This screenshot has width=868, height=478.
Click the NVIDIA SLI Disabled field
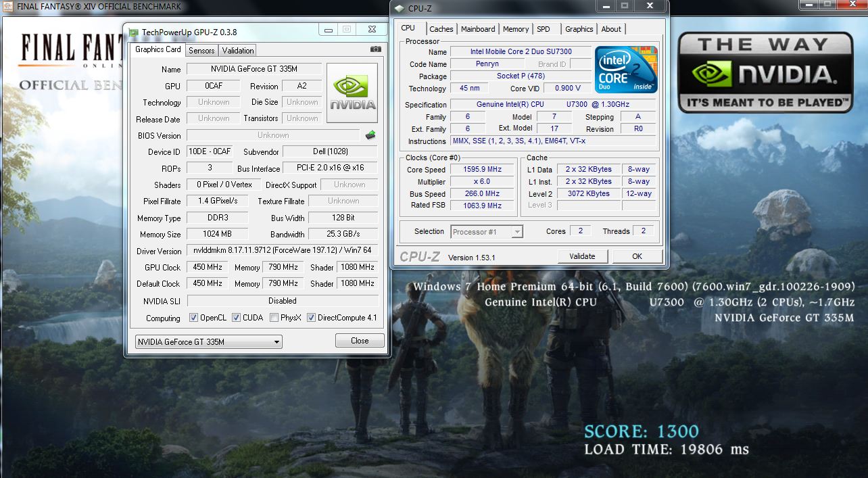pyautogui.click(x=282, y=301)
